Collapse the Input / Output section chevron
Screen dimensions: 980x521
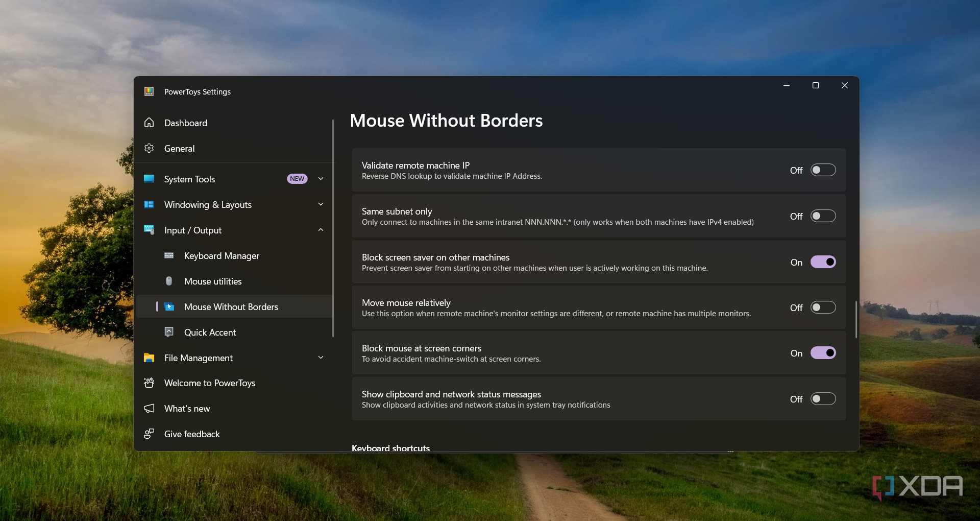(x=321, y=230)
